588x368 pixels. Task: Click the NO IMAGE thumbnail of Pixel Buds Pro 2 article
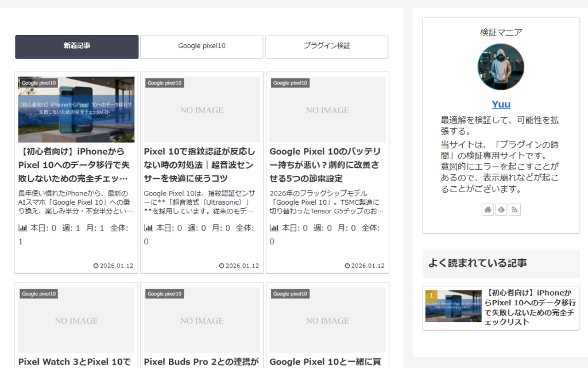click(x=202, y=320)
